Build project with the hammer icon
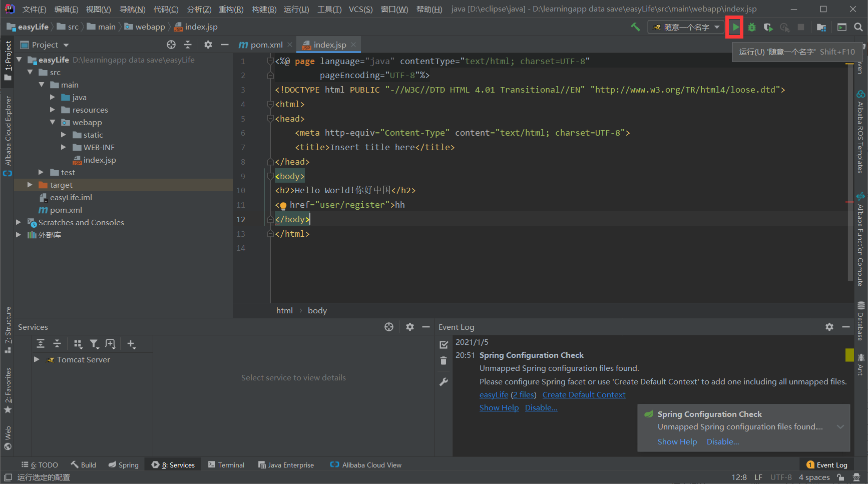868x484 pixels. tap(635, 27)
